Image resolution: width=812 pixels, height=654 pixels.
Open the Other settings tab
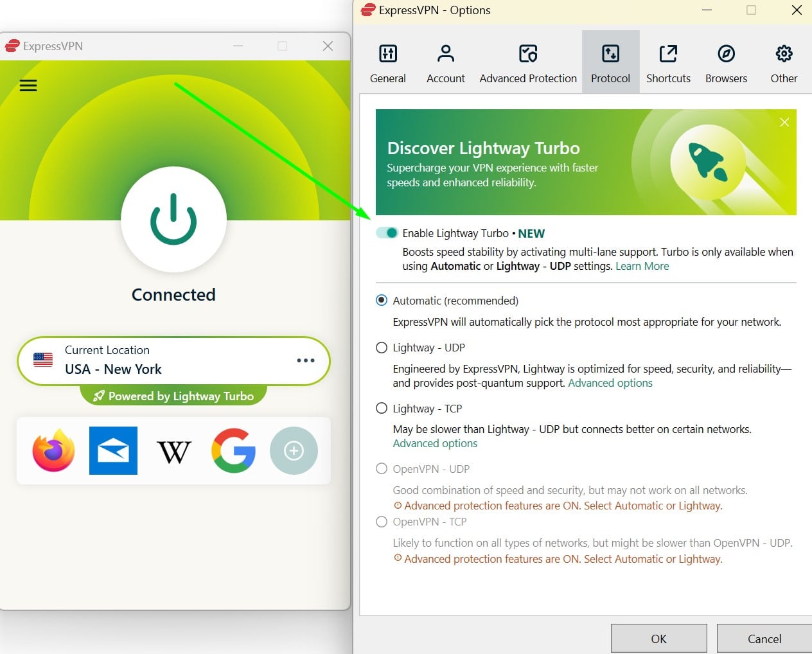point(784,62)
